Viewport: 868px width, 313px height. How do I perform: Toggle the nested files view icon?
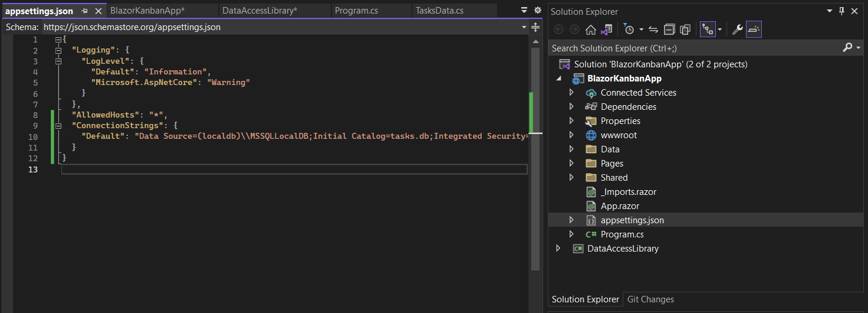click(708, 30)
